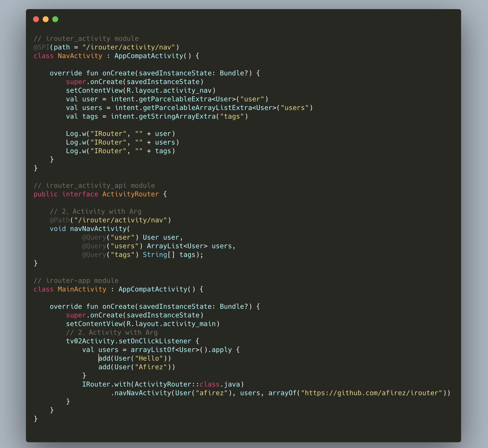Click the @Path annotation
The width and height of the screenshot is (488, 448).
coord(60,220)
